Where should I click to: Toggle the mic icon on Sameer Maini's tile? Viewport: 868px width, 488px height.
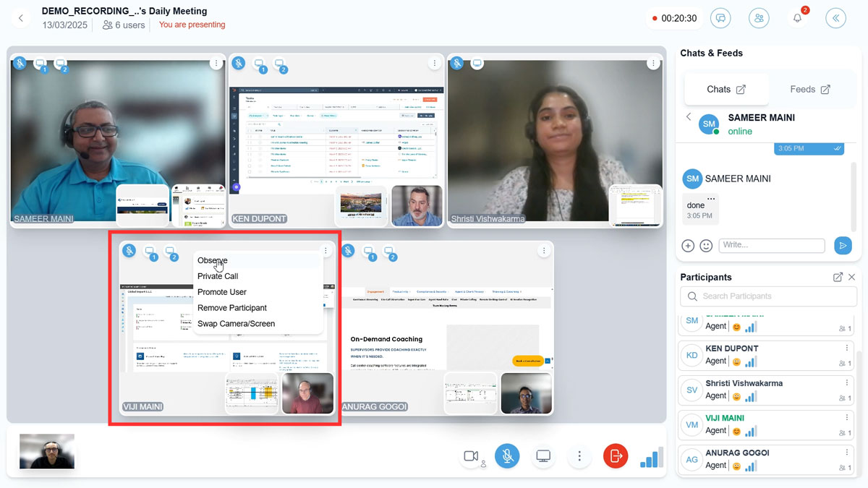pyautogui.click(x=20, y=64)
